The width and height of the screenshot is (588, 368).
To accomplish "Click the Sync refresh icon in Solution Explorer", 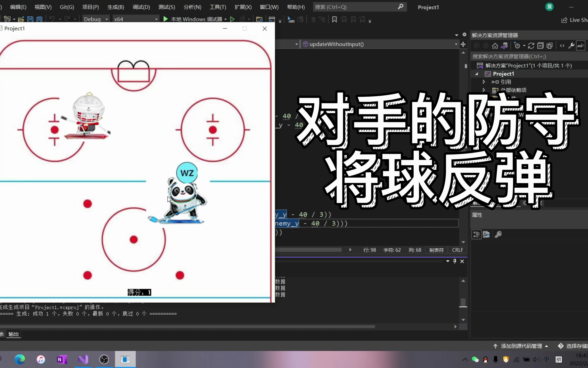I will [531, 46].
